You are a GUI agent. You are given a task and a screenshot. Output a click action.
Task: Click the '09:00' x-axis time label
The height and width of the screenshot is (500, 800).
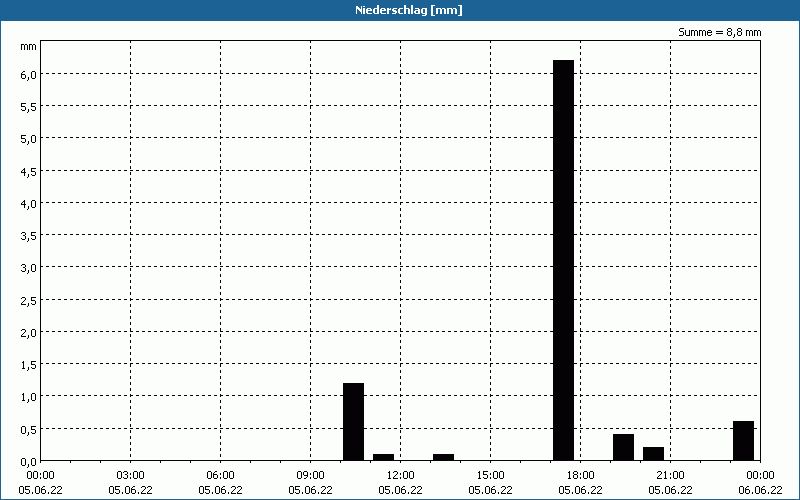click(x=310, y=476)
